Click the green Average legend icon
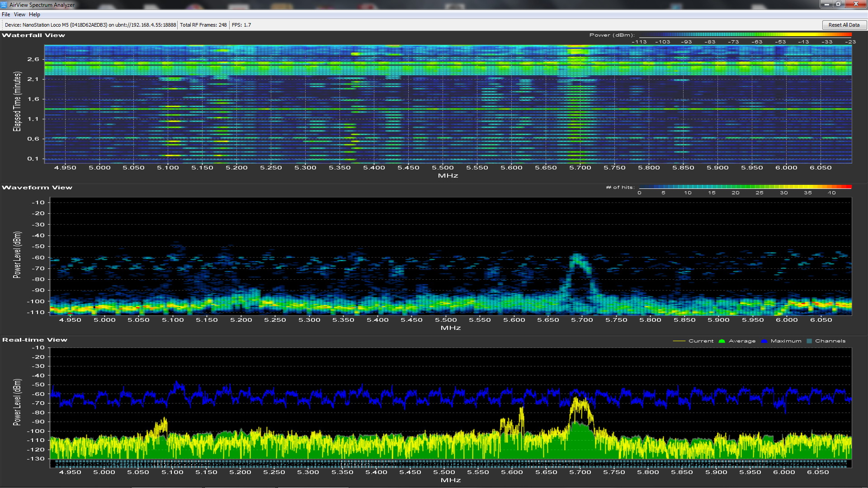The height and width of the screenshot is (488, 868). (722, 341)
